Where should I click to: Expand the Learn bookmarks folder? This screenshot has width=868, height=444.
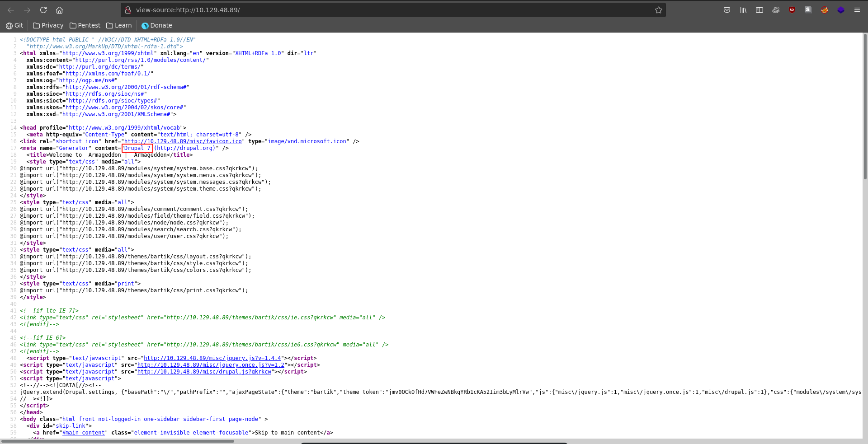click(x=119, y=26)
